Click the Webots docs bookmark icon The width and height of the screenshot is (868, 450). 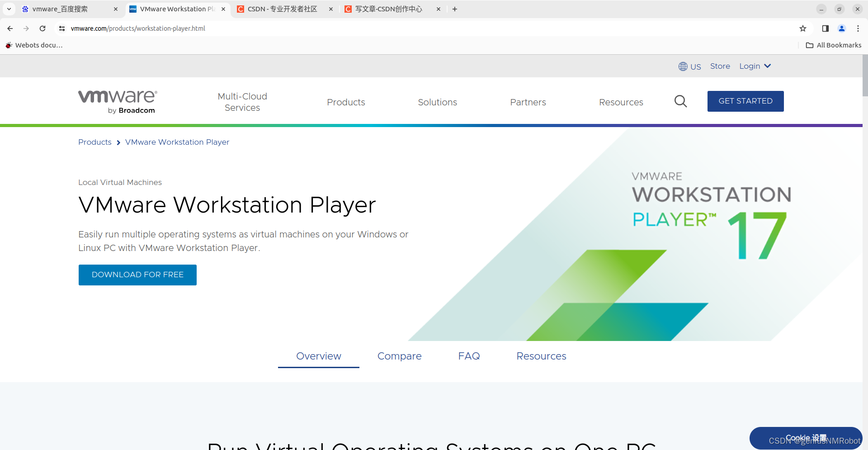pyautogui.click(x=9, y=45)
